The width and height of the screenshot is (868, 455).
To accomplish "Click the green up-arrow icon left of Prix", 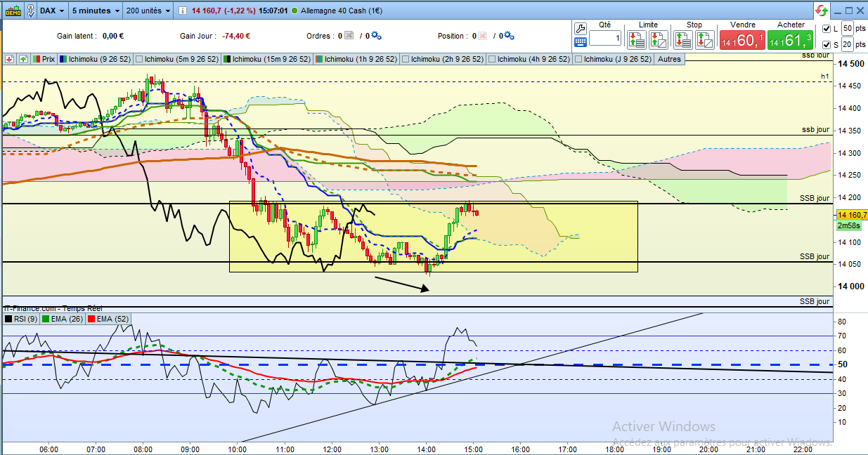I will pos(23,59).
